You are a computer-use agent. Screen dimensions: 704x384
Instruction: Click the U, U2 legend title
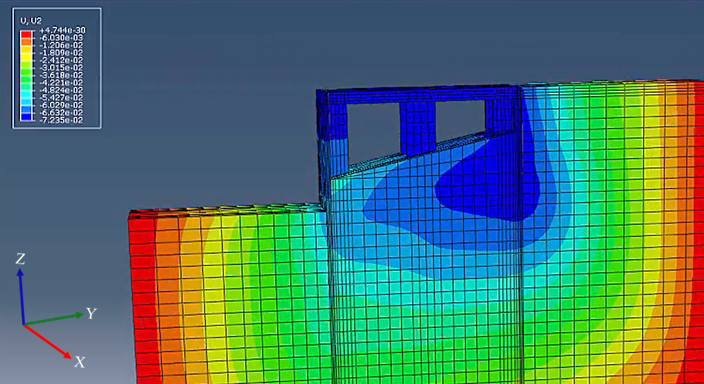[31, 21]
